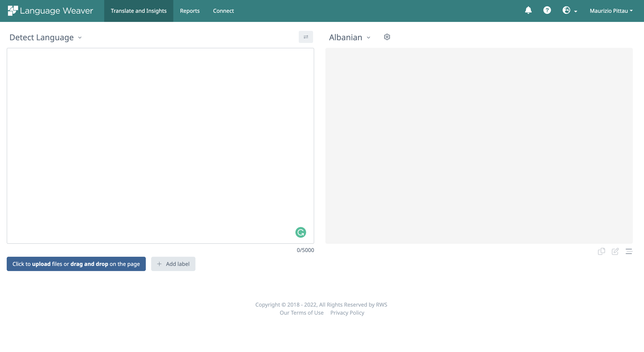The width and height of the screenshot is (644, 352).
Task: Go to the Reports tab
Action: tap(189, 11)
